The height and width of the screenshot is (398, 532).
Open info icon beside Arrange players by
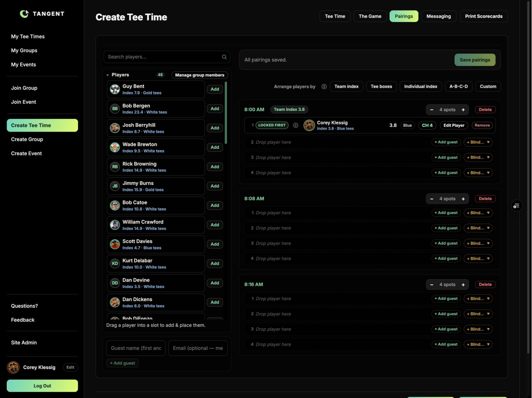point(324,87)
